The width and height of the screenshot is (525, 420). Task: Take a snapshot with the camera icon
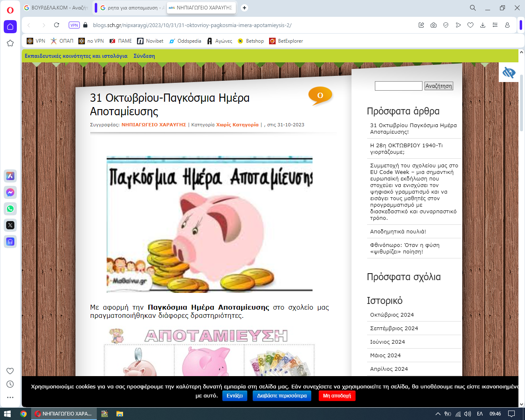(434, 25)
